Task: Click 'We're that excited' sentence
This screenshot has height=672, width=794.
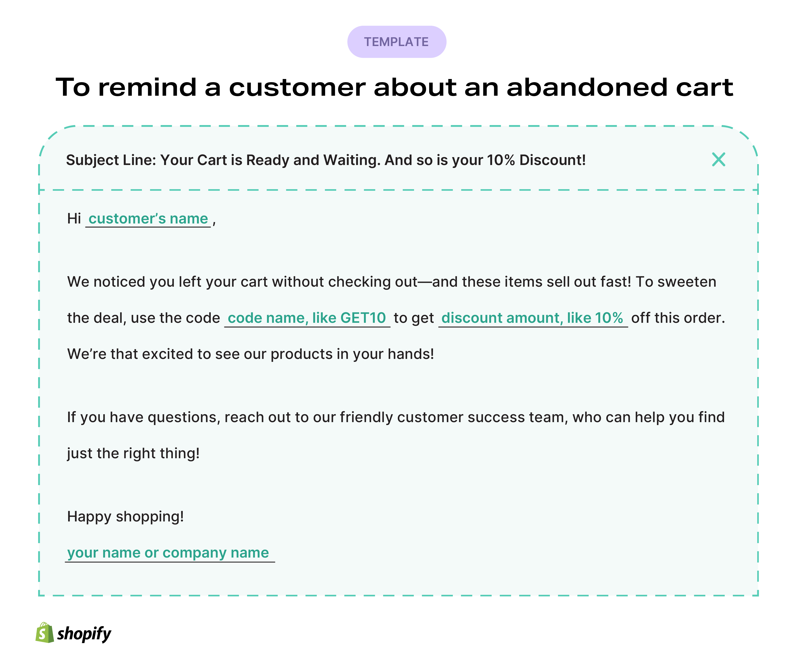Action: tap(251, 354)
